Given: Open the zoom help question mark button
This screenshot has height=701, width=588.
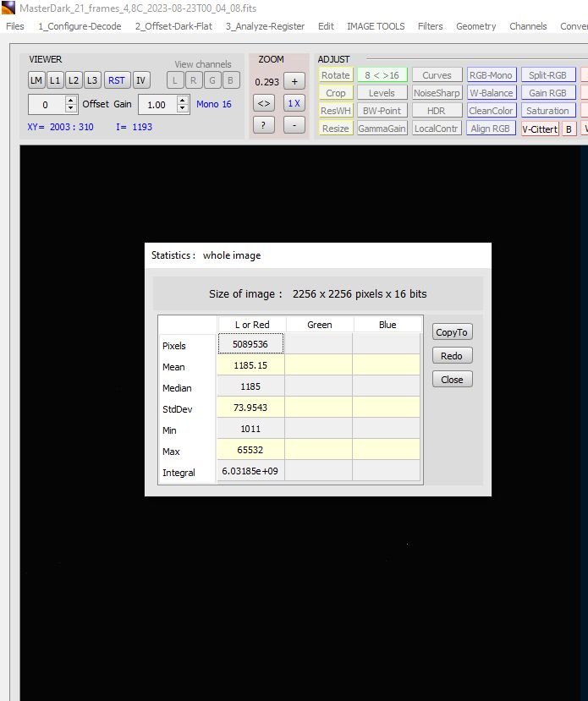Looking at the screenshot, I should tap(265, 125).
